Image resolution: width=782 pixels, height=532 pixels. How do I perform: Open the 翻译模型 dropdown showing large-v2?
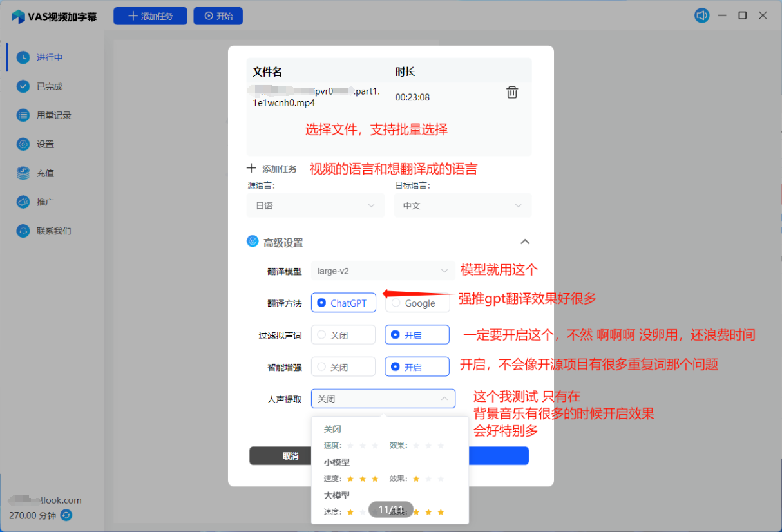pyautogui.click(x=383, y=271)
